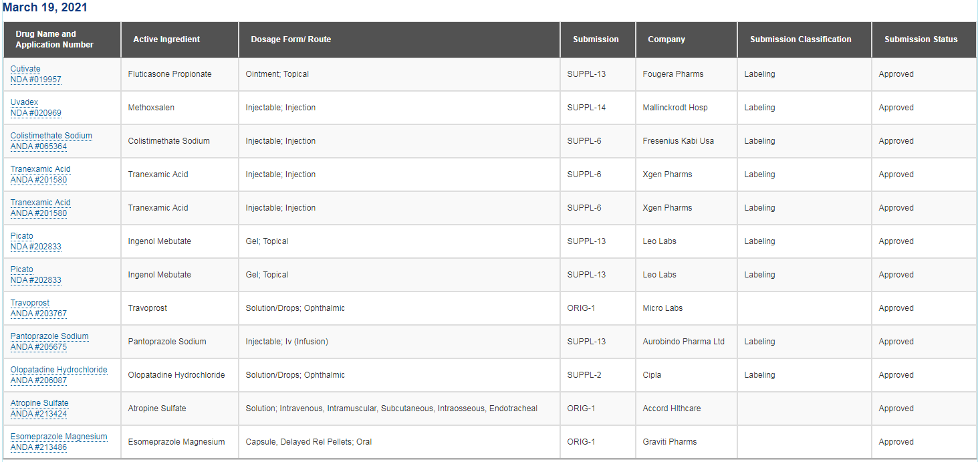Click the Submission Classification column header
Image resolution: width=980 pixels, height=462 pixels.
click(801, 39)
